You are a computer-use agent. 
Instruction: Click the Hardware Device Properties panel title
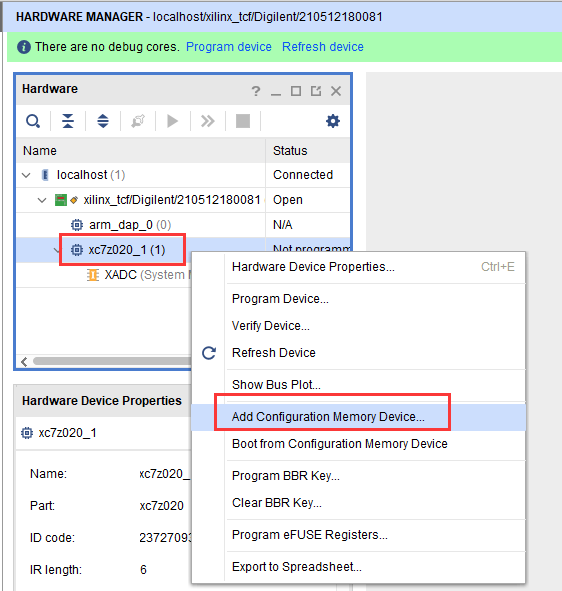(x=102, y=401)
